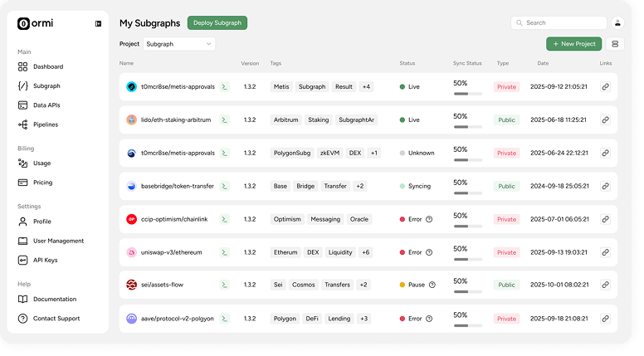Screen dimensions: 644x356
Task: Open API Keys settings
Action: (38, 260)
